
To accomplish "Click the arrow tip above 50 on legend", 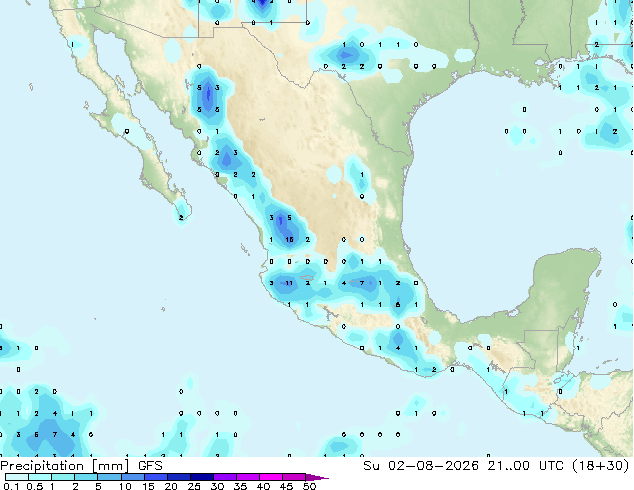I will tap(317, 478).
